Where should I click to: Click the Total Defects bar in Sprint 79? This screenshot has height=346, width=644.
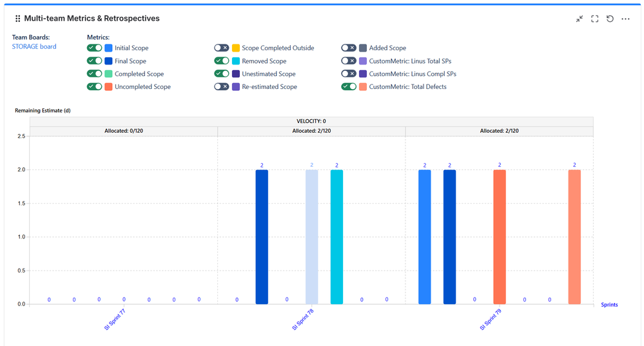tap(574, 237)
